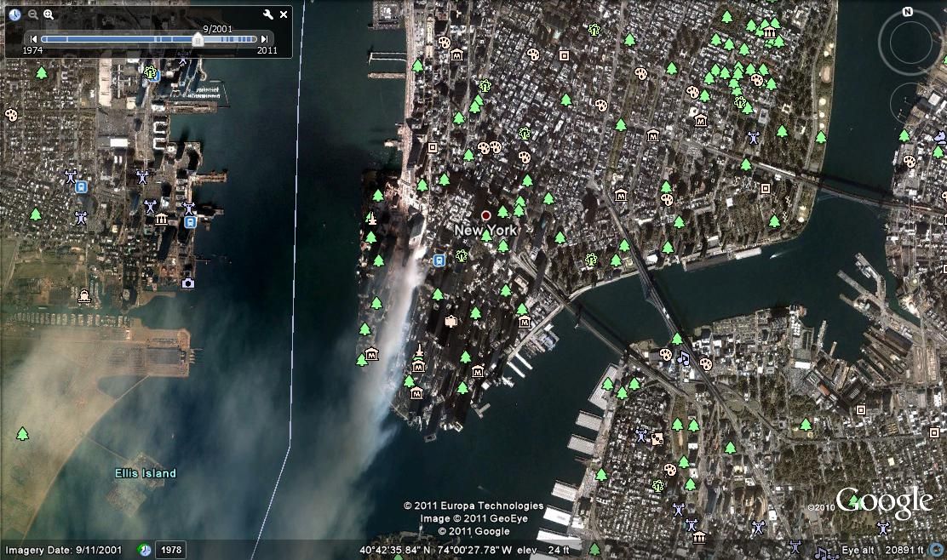This screenshot has width=947, height=560.
Task: Click the Image © 2011 GeoEye attribution
Action: pos(473,518)
